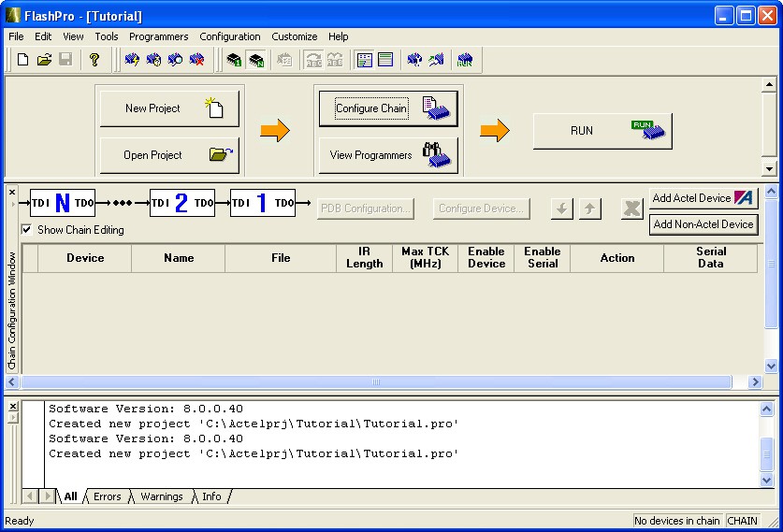Click the large RUN button

[602, 131]
